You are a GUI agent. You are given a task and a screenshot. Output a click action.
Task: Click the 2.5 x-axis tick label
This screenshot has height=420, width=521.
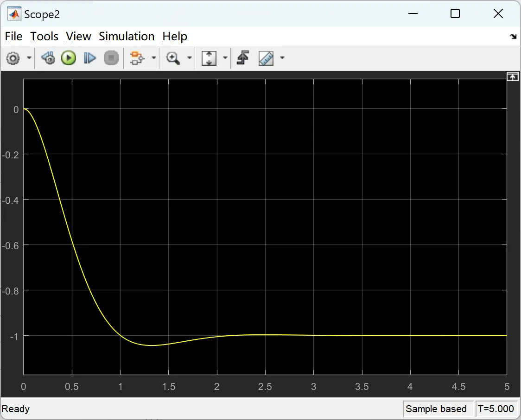pos(265,387)
